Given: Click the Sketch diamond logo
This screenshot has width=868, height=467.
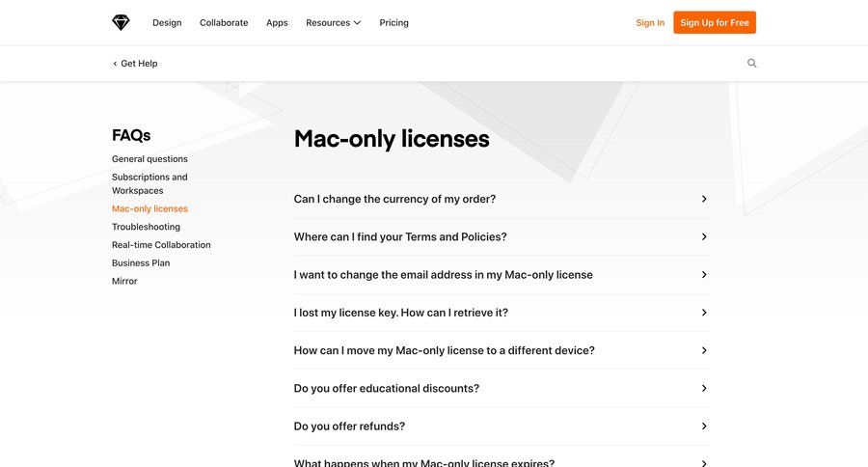Looking at the screenshot, I should (121, 22).
